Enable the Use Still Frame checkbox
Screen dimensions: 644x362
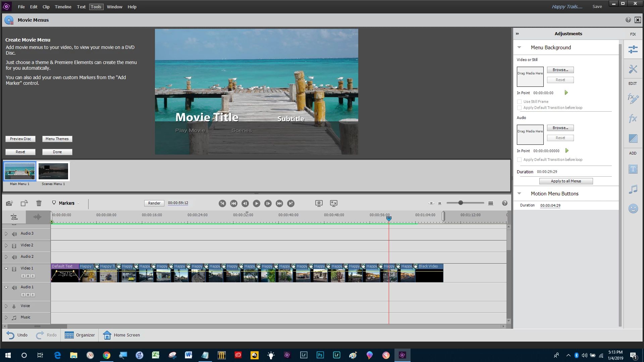click(520, 102)
